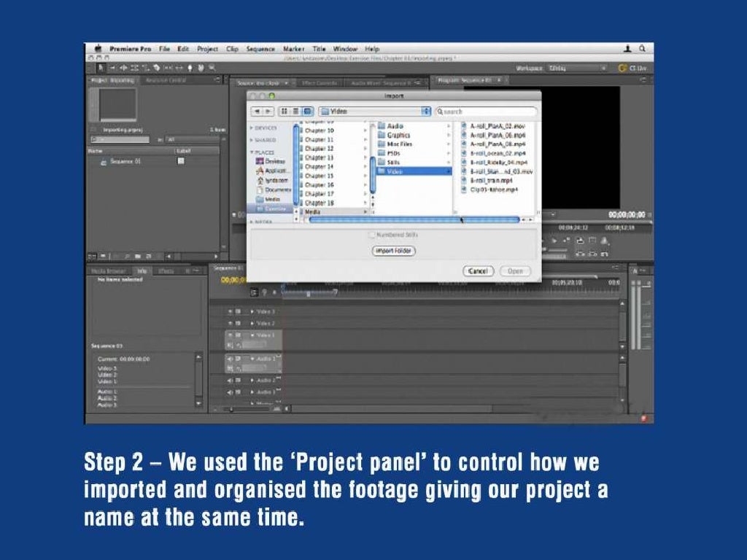The width and height of the screenshot is (747, 560).
Task: Tick the Numbered Stills checkbox
Action: tap(371, 235)
